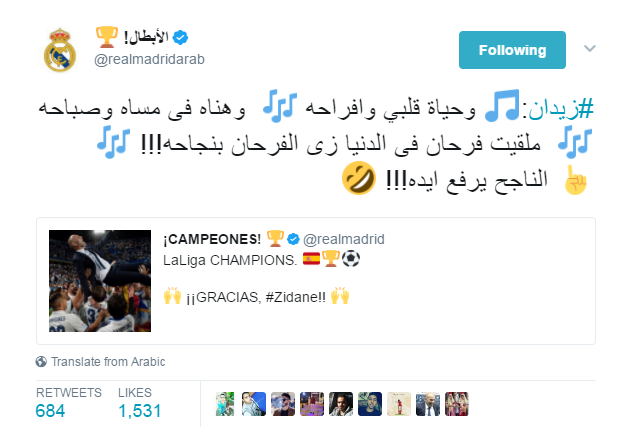Open the #زيدان hashtag link

coord(561,108)
